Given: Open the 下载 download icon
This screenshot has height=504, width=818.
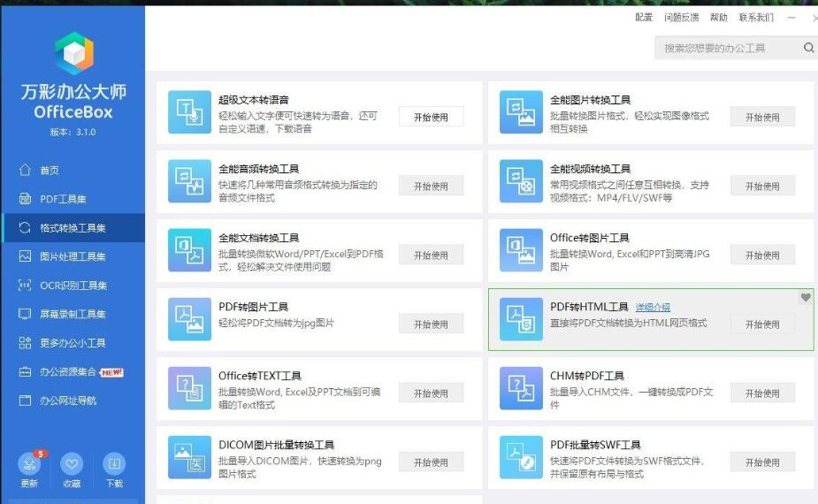Looking at the screenshot, I should (114, 464).
